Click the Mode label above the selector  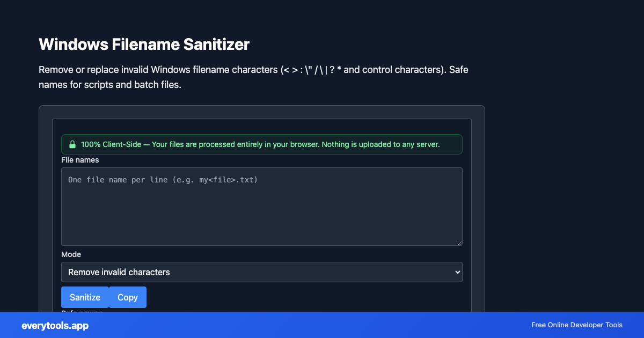pos(71,254)
